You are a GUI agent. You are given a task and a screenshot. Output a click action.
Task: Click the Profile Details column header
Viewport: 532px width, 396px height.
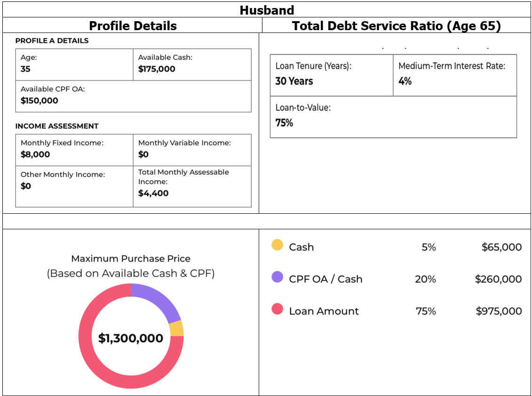(x=133, y=25)
